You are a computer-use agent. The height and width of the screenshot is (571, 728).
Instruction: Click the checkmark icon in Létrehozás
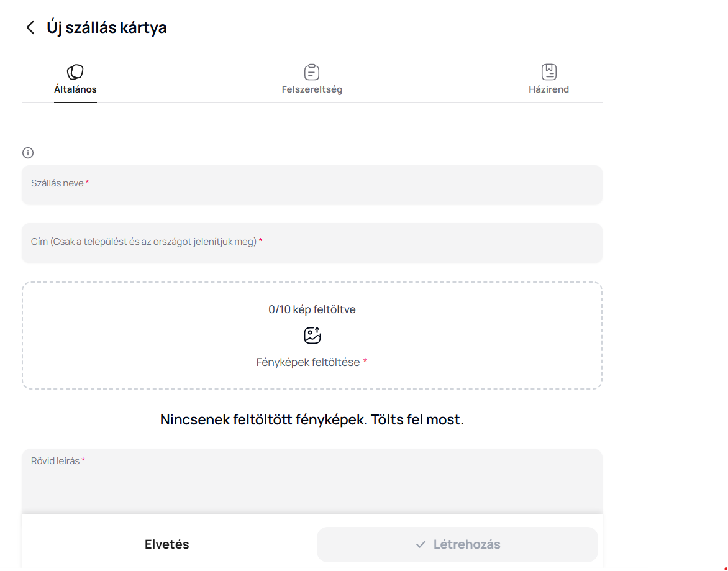[421, 544]
